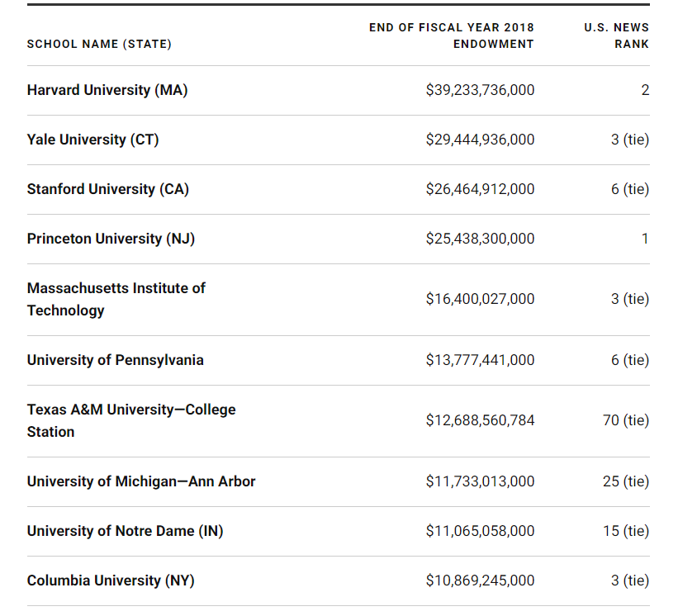Viewport: 697px width, 616px height.
Task: Click the School Name (State) column header
Action: [x=99, y=44]
